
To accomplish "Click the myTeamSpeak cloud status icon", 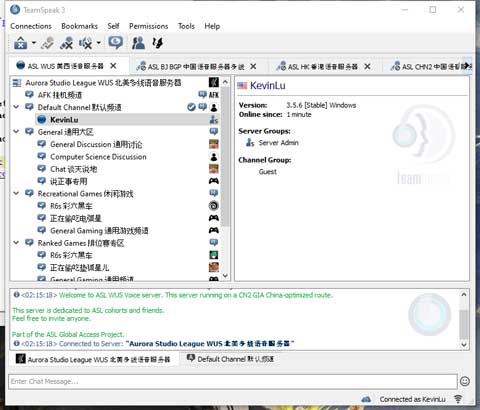I will point(366,399).
